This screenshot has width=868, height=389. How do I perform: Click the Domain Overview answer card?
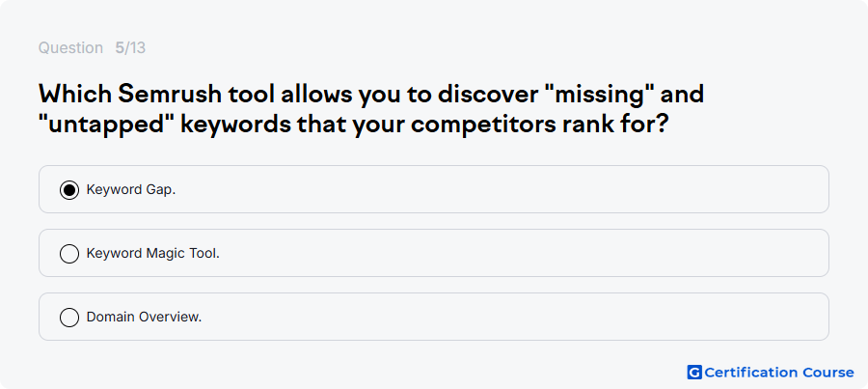tap(433, 317)
